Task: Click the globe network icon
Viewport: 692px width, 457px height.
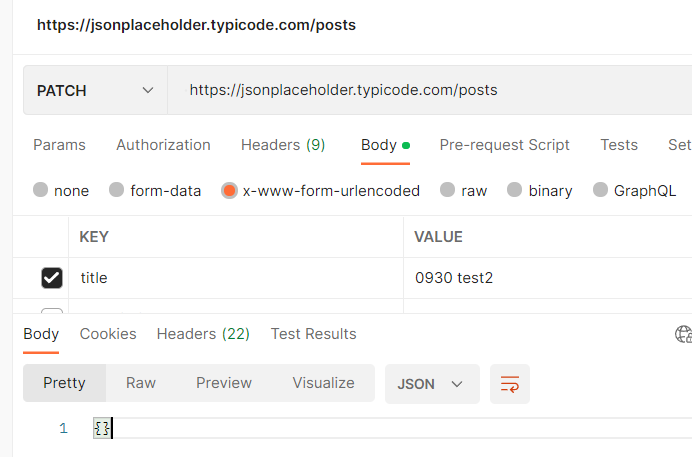Action: tap(684, 334)
